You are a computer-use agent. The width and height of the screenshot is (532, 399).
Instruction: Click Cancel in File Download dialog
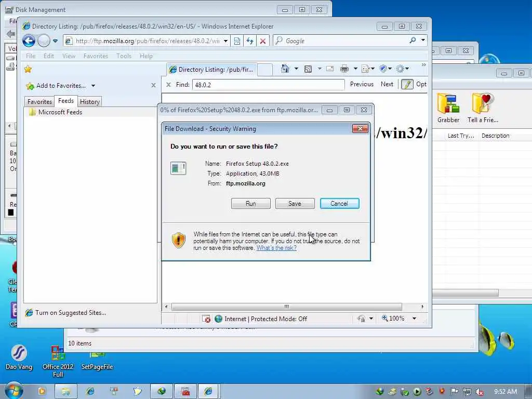[x=339, y=204]
